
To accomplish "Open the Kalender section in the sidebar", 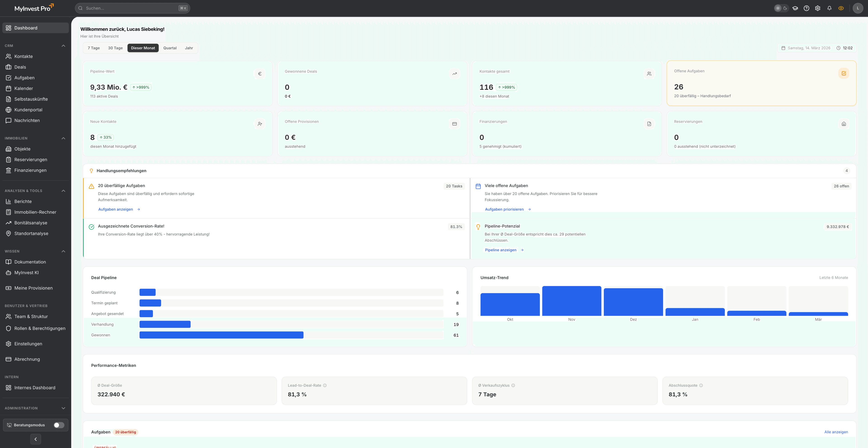I will (x=24, y=88).
